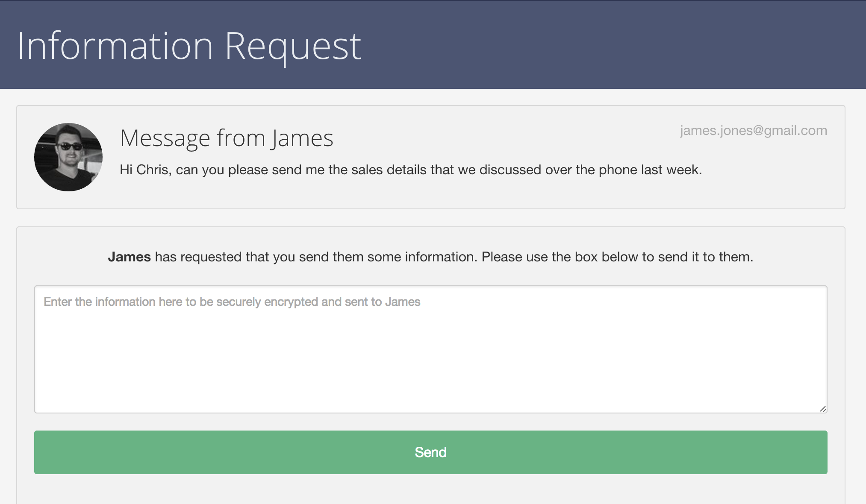The height and width of the screenshot is (504, 866).
Task: Click the placeholder text about secure encryption
Action: (x=232, y=302)
